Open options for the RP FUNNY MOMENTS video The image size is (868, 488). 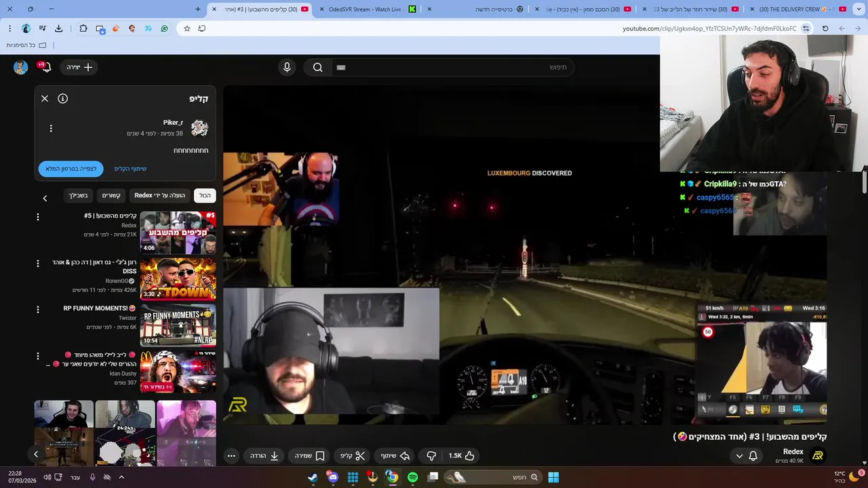(x=38, y=309)
